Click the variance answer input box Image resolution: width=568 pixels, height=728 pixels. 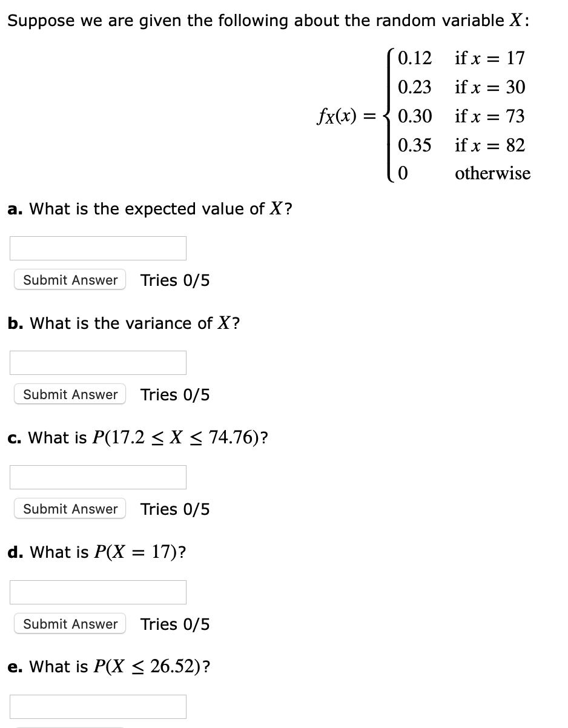pyautogui.click(x=97, y=362)
